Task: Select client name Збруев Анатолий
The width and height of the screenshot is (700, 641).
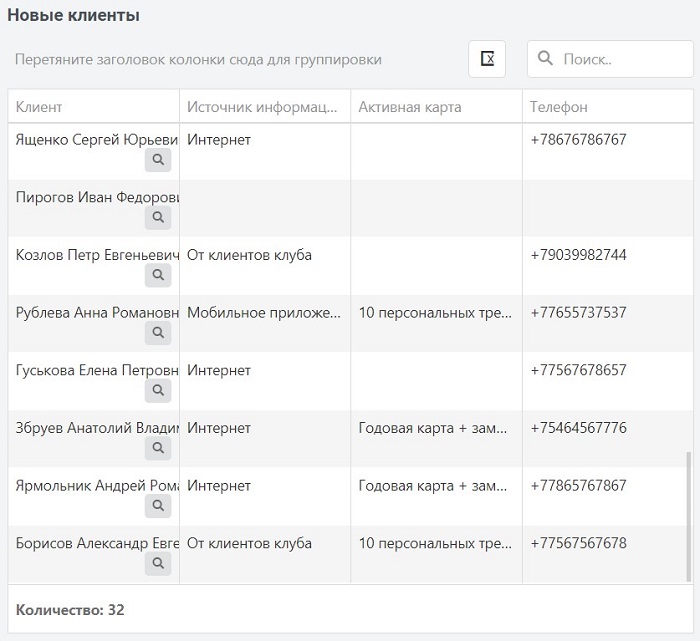Action: (97, 428)
